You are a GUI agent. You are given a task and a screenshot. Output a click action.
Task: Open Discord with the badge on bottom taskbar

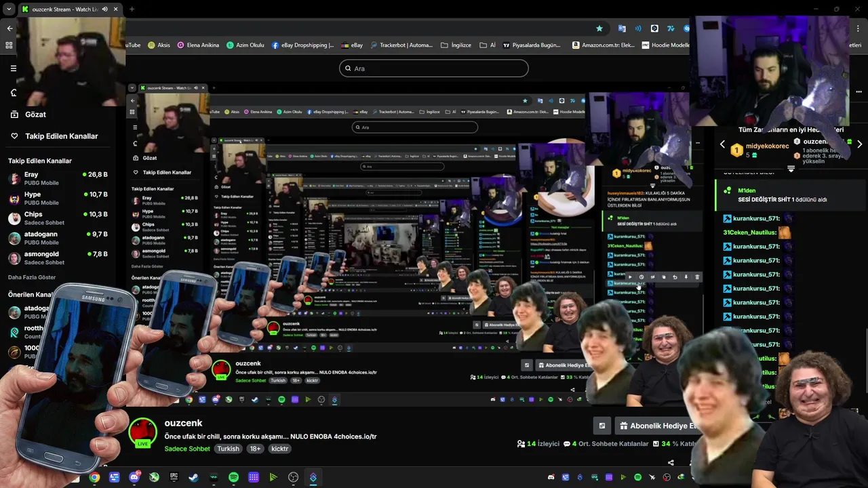[x=134, y=477]
